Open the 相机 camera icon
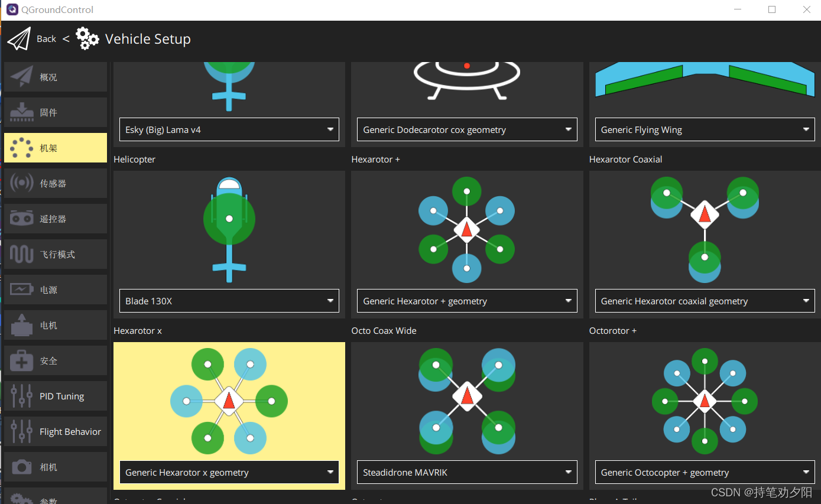Viewport: 821px width, 504px height. point(22,467)
